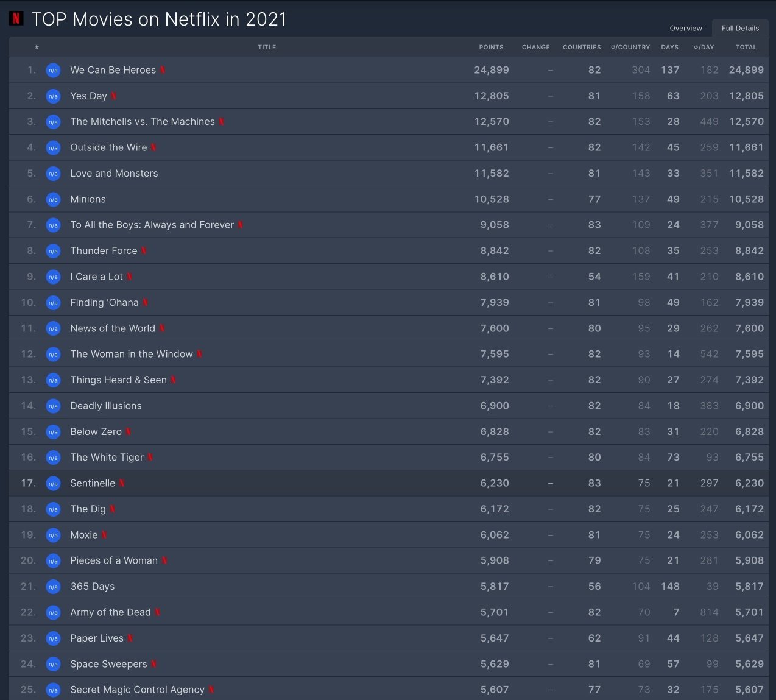
Task: Open the Secret Magic Control Agency link
Action: tap(137, 690)
